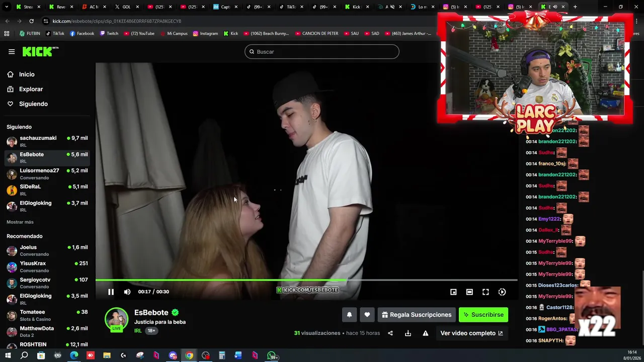Open the playback settings icon
The height and width of the screenshot is (362, 644).
pos(502,292)
